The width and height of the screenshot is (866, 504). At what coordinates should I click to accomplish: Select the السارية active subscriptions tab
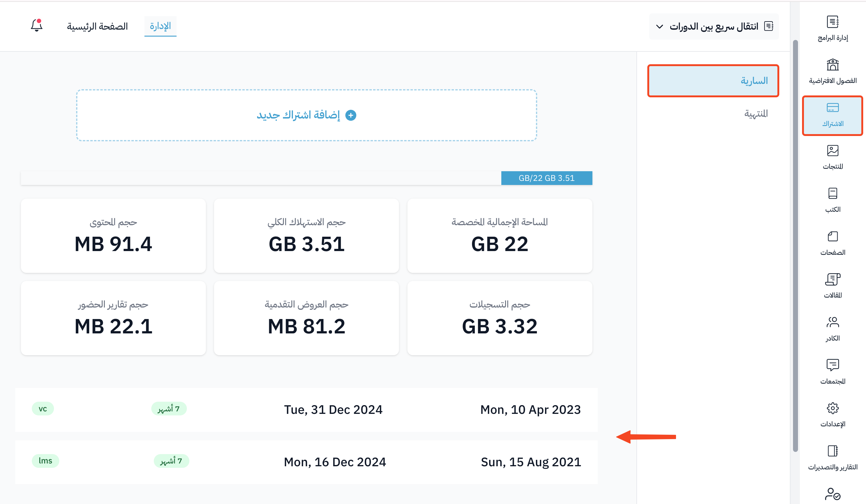click(x=713, y=81)
